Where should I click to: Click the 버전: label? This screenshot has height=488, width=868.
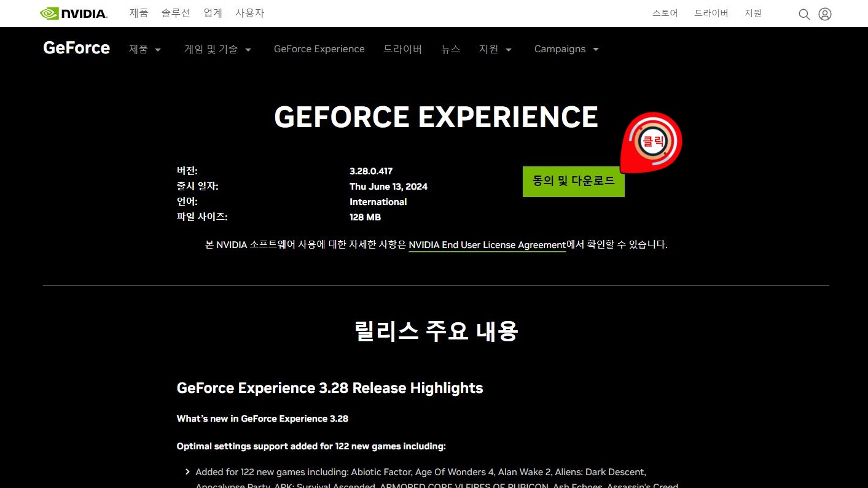[x=187, y=171]
